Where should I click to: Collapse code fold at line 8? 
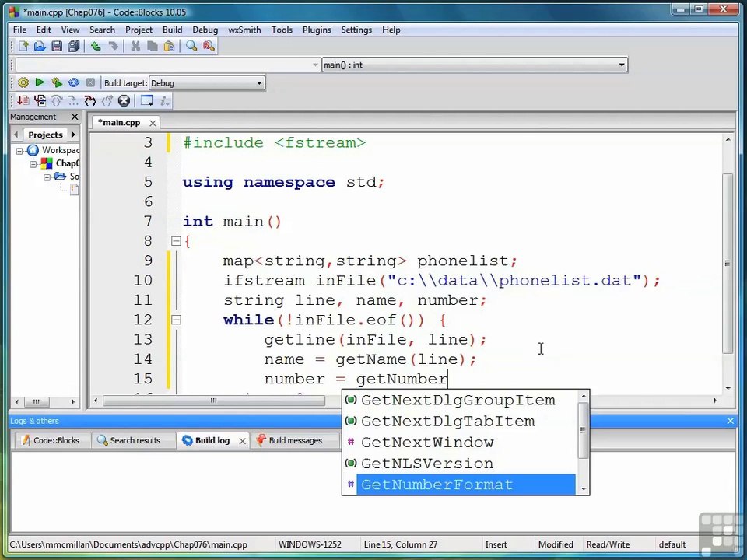(176, 241)
